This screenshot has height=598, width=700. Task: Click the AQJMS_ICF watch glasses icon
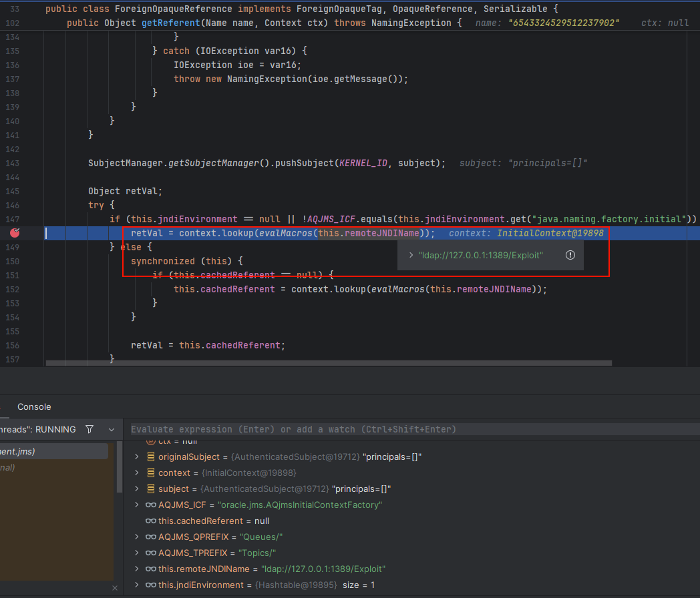pyautogui.click(x=151, y=505)
